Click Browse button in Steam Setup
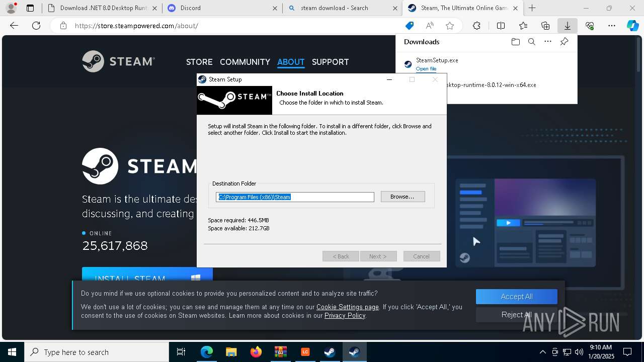 403,197
